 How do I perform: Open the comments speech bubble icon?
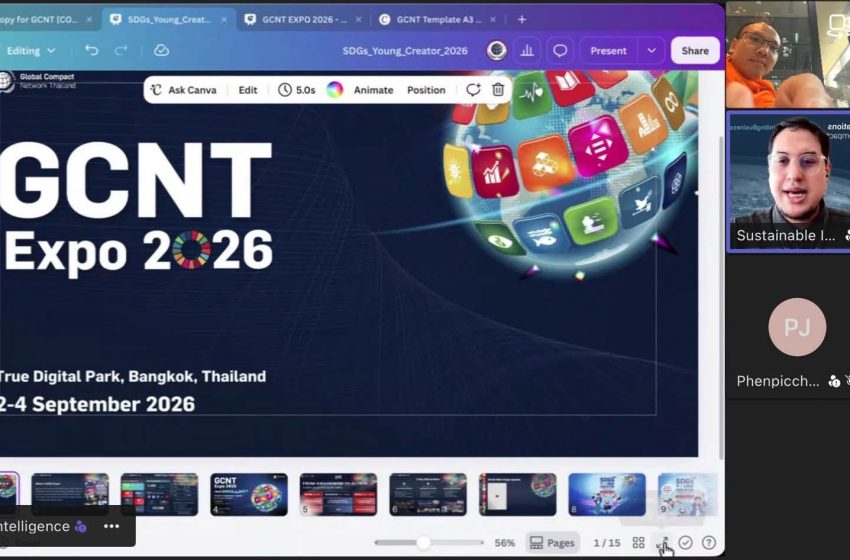(560, 50)
